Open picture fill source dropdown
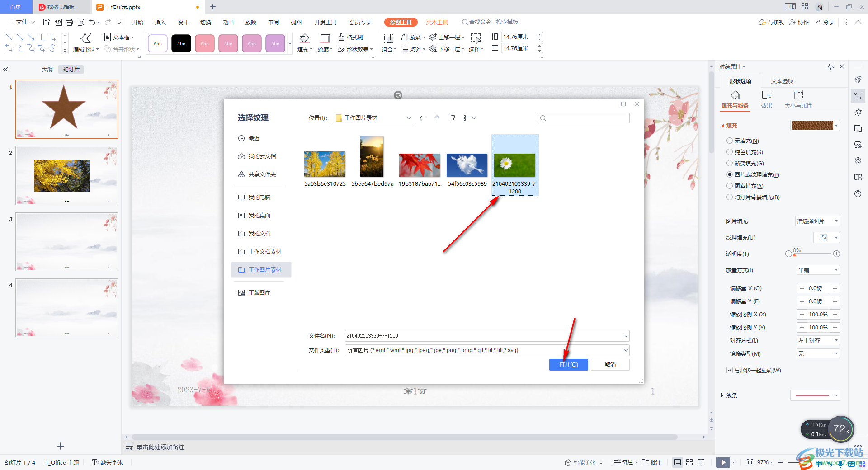 pyautogui.click(x=817, y=221)
